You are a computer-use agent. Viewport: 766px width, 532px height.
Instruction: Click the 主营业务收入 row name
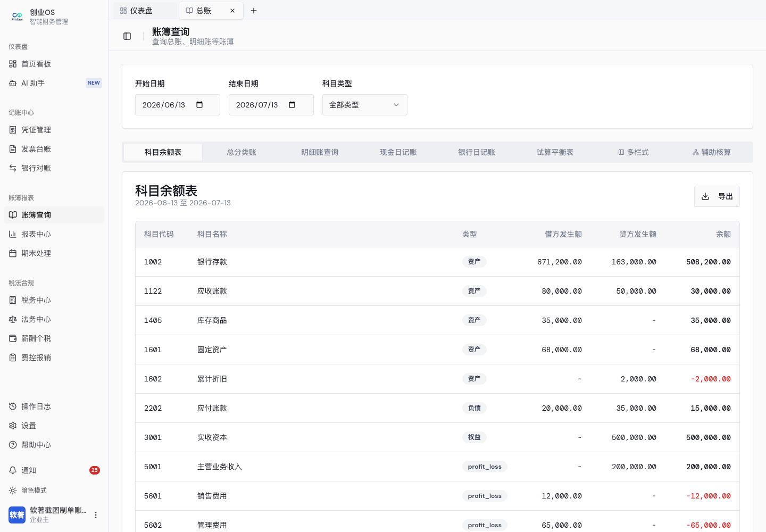point(220,467)
